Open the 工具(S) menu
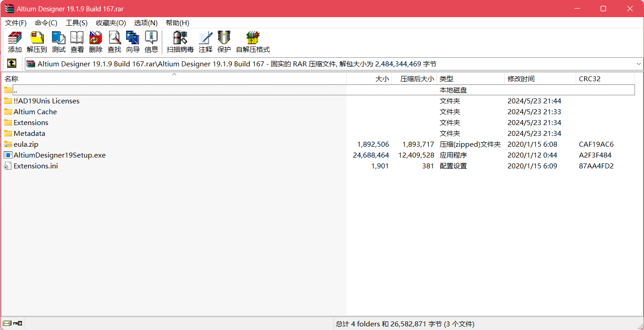Viewport: 644px width, 330px height. pos(76,23)
